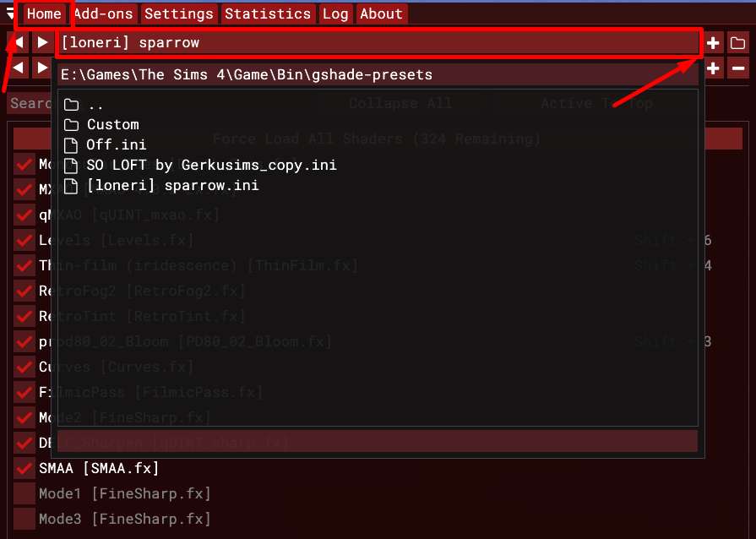
Task: Load the next preset with right arrow
Action: click(x=41, y=43)
